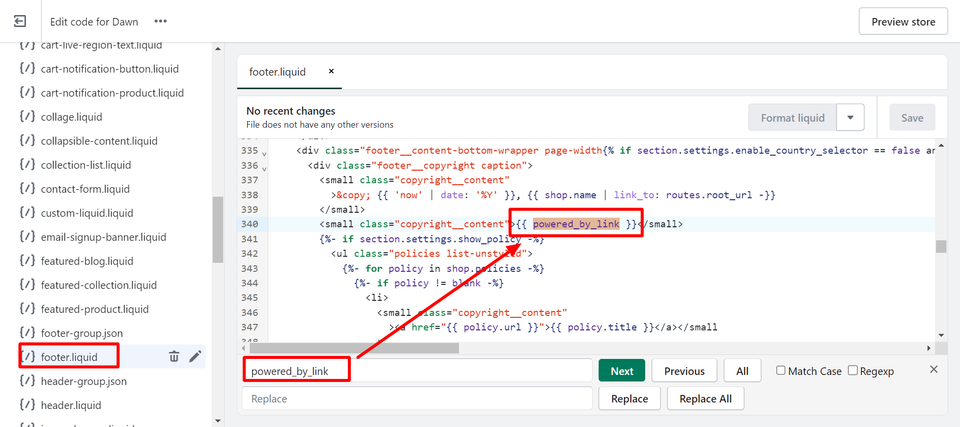Click the file icon beside featured-product.liquid
The width and height of the screenshot is (960, 427).
pos(27,308)
